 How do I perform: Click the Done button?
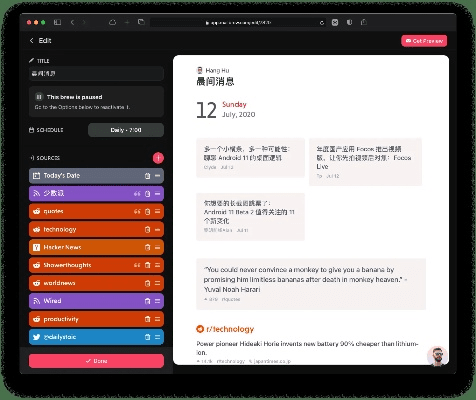[96, 361]
